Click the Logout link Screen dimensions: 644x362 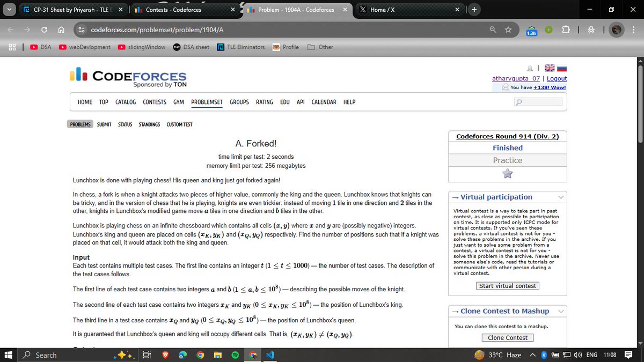coord(557,78)
